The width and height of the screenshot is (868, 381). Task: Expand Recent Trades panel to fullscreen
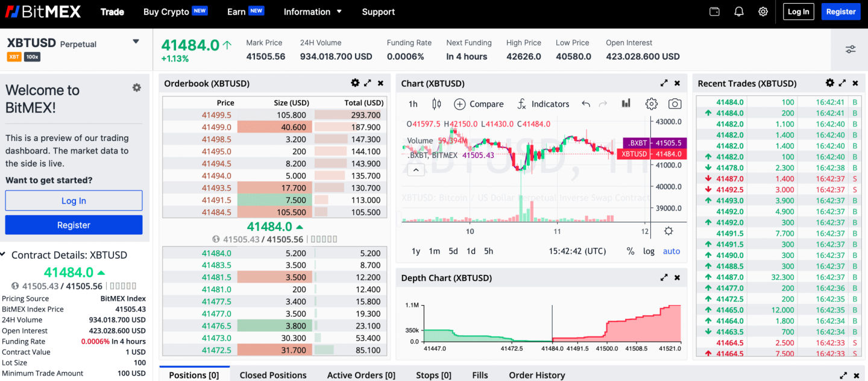pos(843,83)
